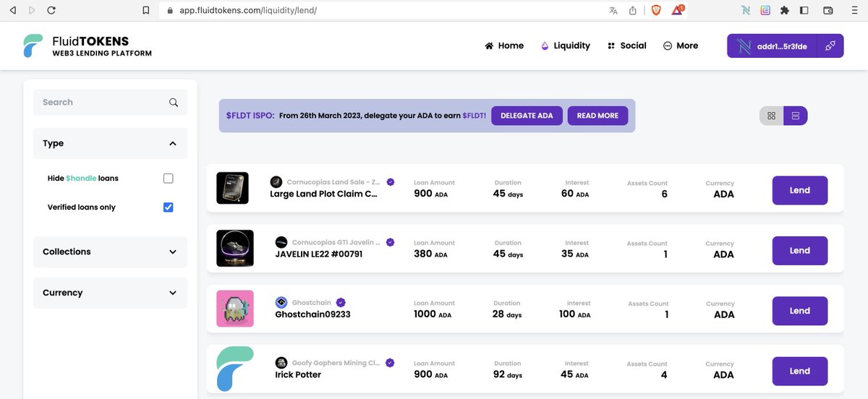This screenshot has width=868, height=399.
Task: Click the search magnifier icon
Action: [x=174, y=103]
